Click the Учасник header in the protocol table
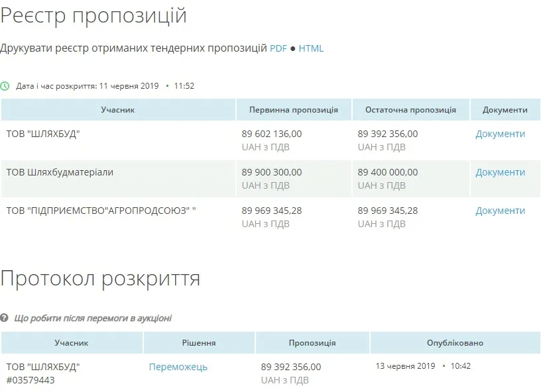The image size is (541, 392). pos(72,343)
